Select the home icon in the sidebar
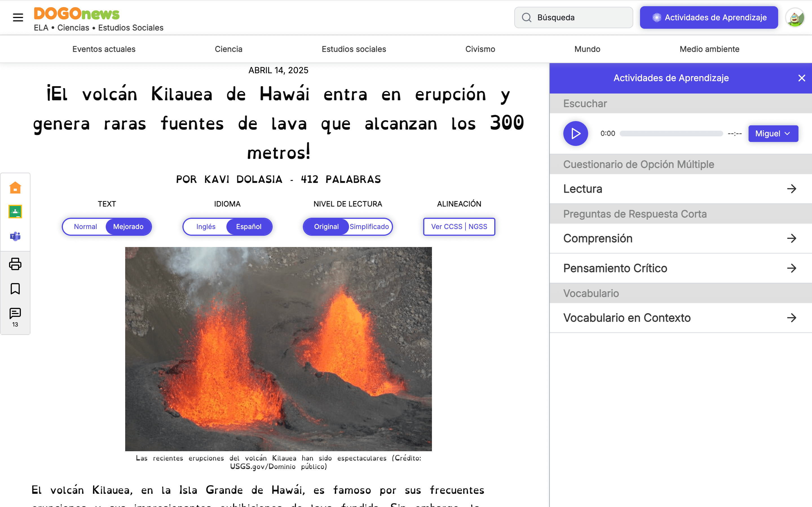The width and height of the screenshot is (812, 507). (x=15, y=187)
